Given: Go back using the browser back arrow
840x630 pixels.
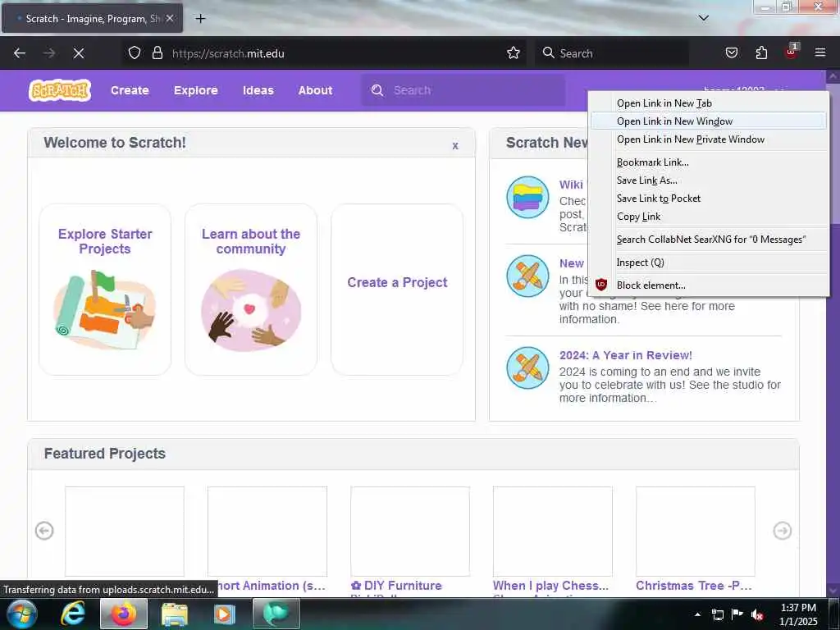Looking at the screenshot, I should pyautogui.click(x=20, y=53).
